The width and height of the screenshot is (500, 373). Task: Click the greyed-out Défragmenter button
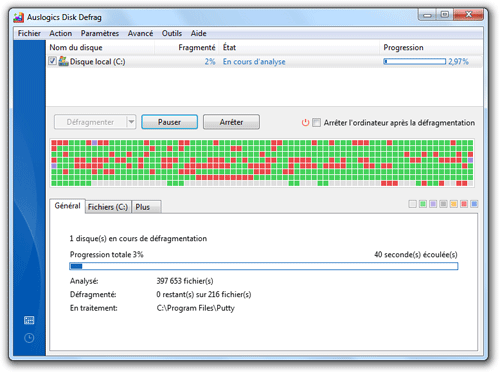(90, 122)
